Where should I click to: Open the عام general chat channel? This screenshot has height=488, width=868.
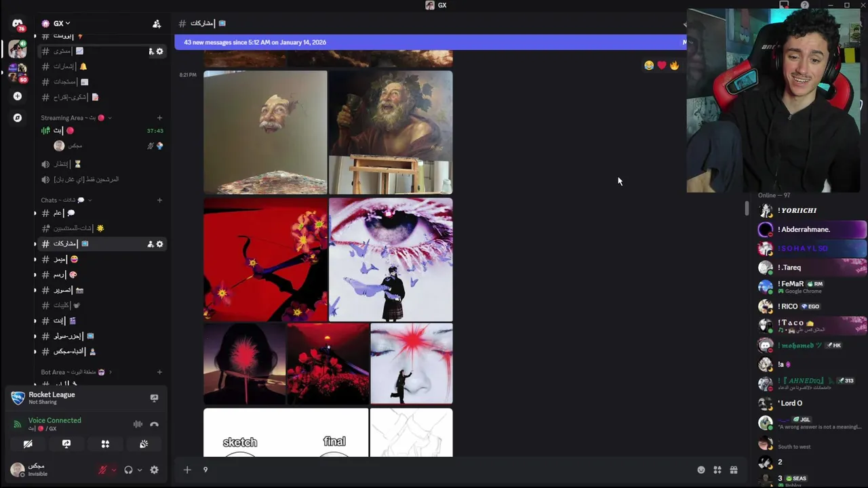[102, 213]
